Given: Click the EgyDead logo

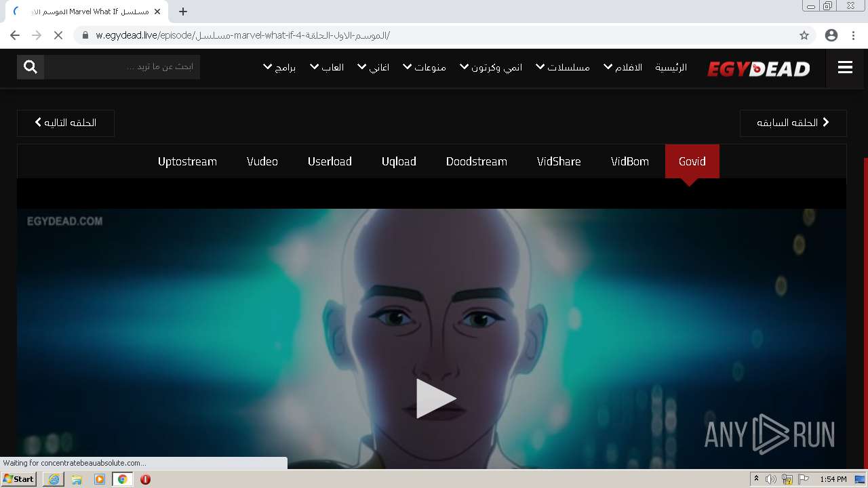Looking at the screenshot, I should 759,68.
